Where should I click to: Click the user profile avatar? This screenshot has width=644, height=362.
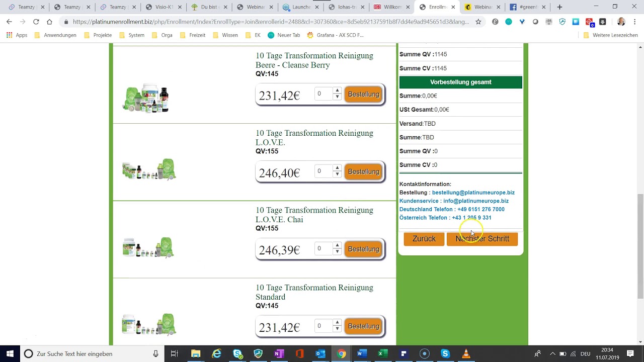621,22
